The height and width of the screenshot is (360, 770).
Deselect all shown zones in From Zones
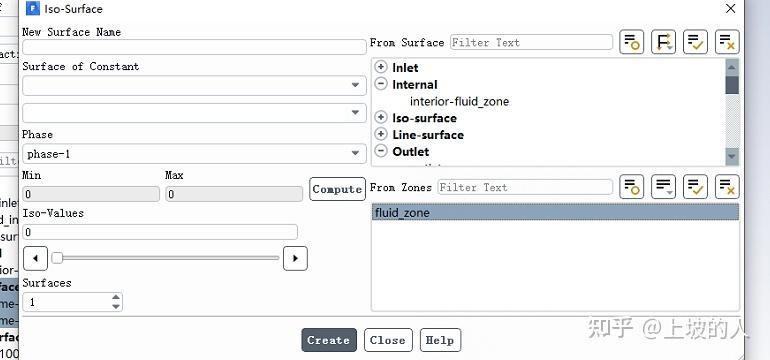(727, 187)
